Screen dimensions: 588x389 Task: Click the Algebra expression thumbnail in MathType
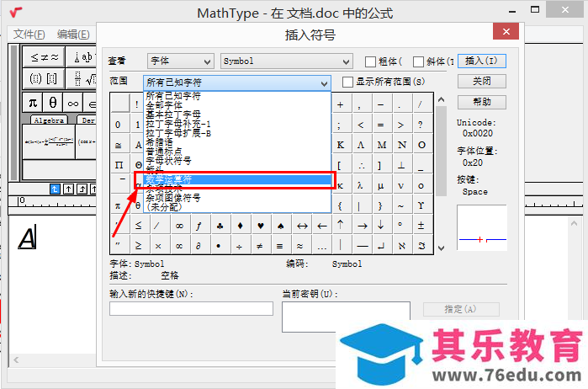tap(49, 142)
